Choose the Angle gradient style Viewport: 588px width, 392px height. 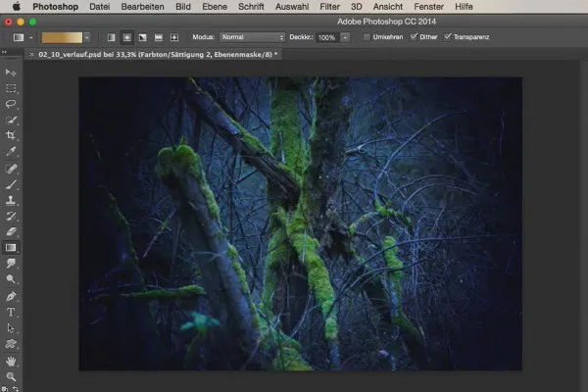pyautogui.click(x=143, y=37)
